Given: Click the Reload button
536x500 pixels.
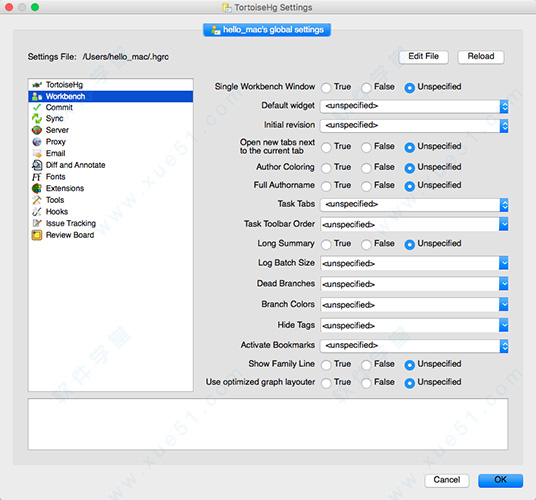Looking at the screenshot, I should click(x=481, y=57).
